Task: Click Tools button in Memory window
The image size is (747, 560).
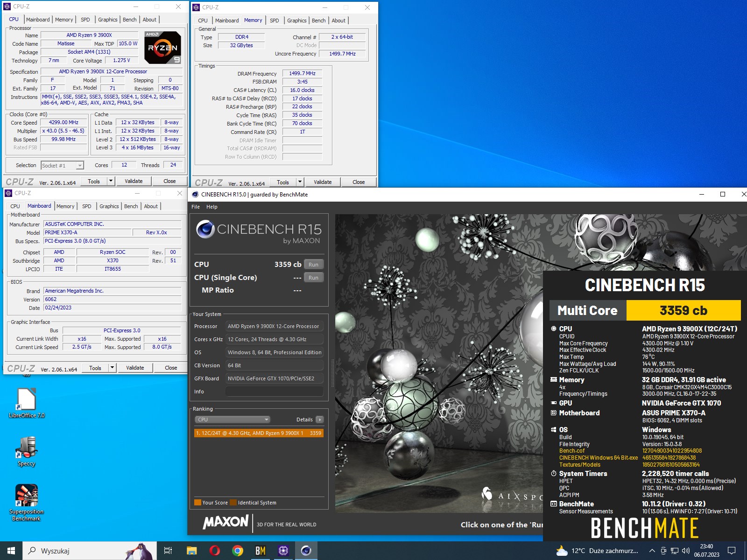Action: (x=283, y=182)
